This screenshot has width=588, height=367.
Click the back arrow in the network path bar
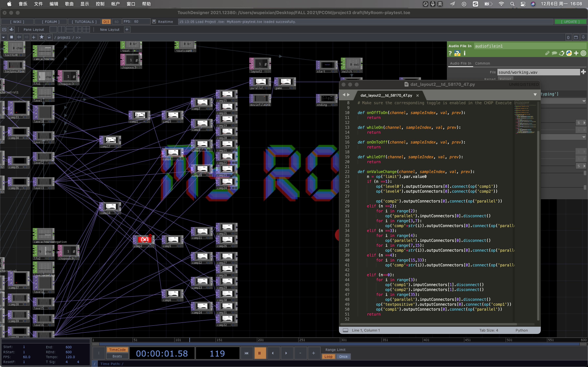[x=19, y=37]
